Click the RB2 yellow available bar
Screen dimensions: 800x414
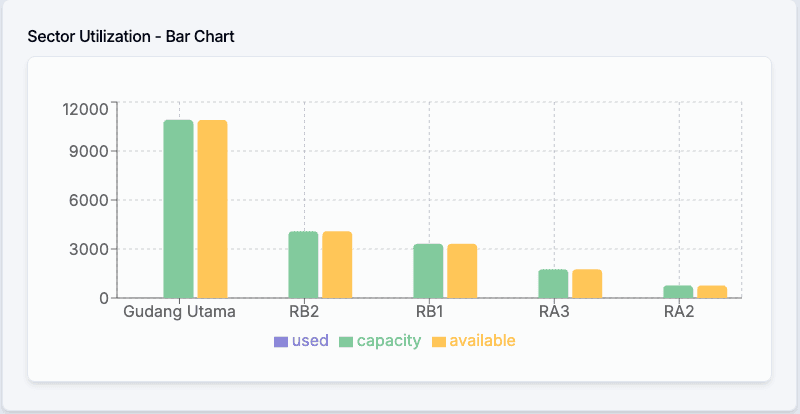pos(337,265)
